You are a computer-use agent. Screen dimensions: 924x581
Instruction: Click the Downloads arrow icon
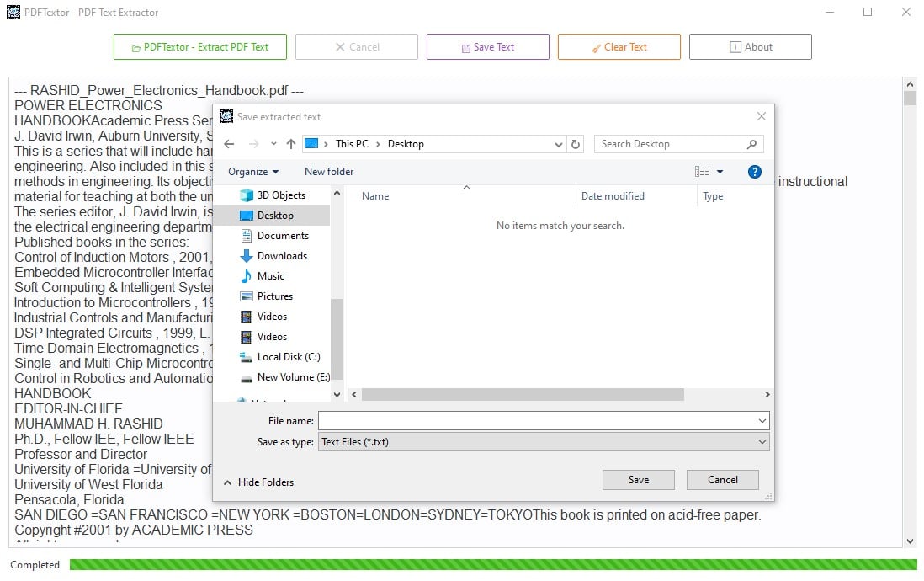(247, 255)
